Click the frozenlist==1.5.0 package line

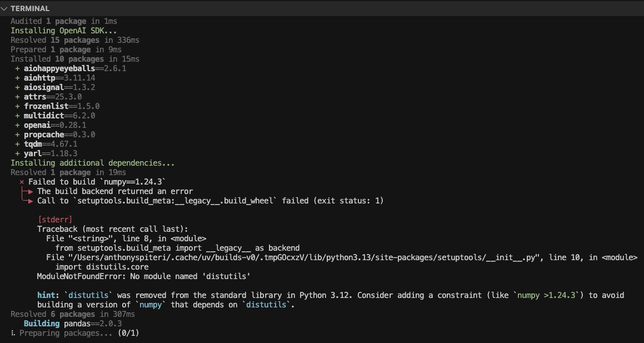pyautogui.click(x=57, y=106)
